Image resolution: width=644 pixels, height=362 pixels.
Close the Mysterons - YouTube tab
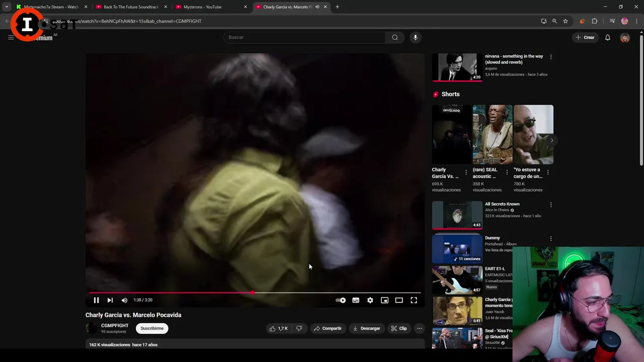pyautogui.click(x=246, y=7)
